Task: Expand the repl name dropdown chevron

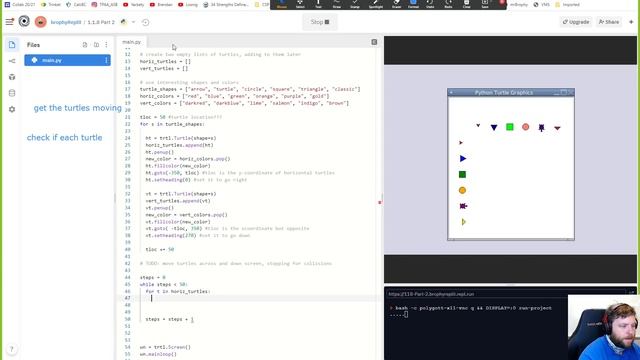Action: click(x=133, y=22)
